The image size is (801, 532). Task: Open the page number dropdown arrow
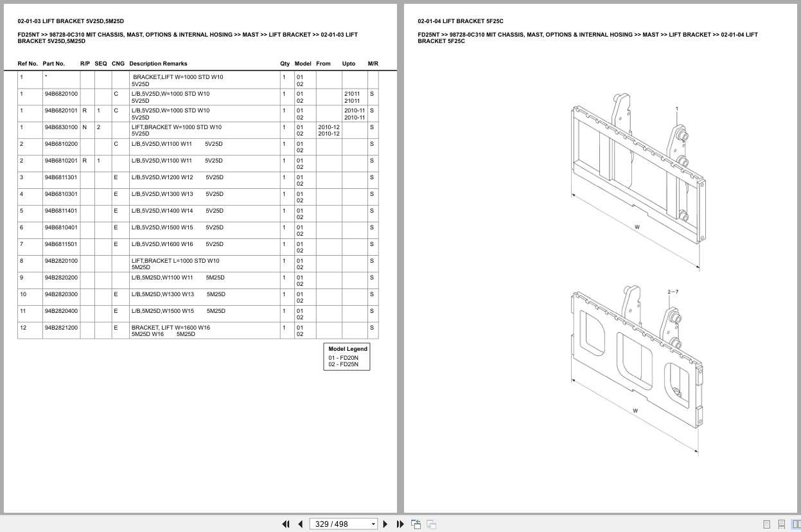click(x=373, y=524)
